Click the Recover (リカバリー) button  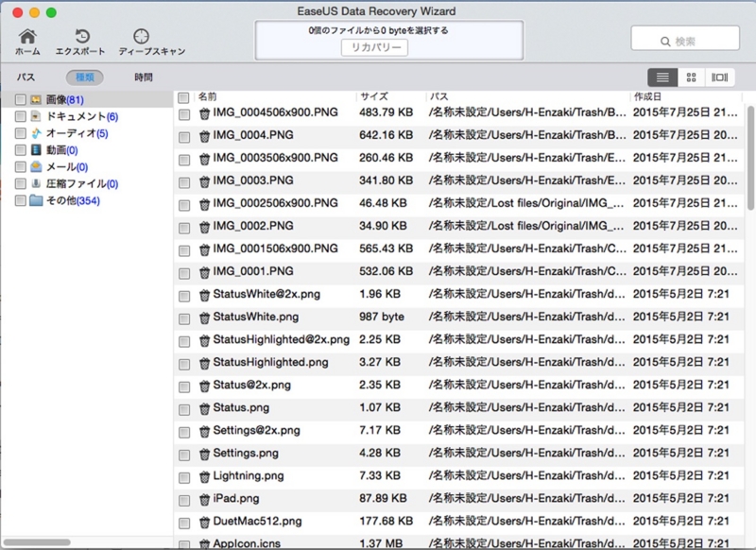click(374, 47)
